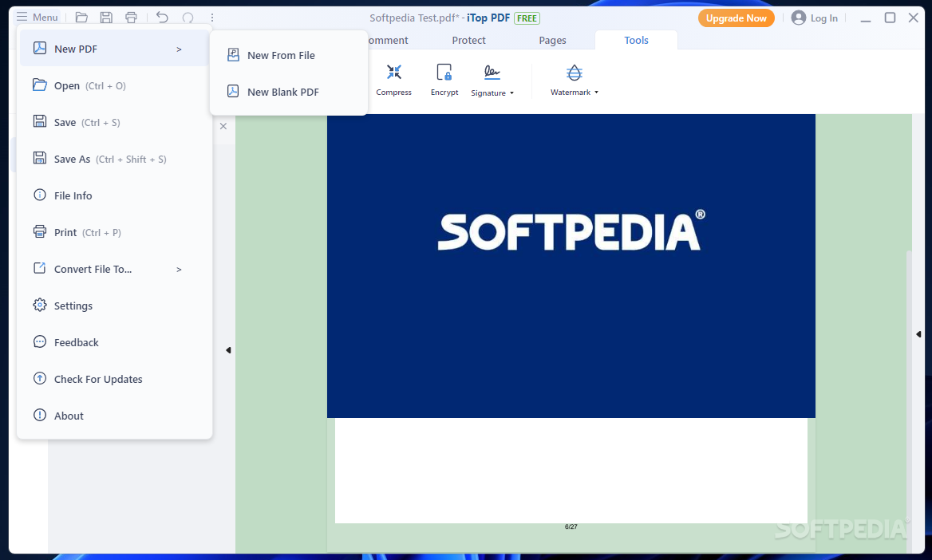Viewport: 932px width, 560px height.
Task: Switch to the Protect tab
Action: (468, 40)
